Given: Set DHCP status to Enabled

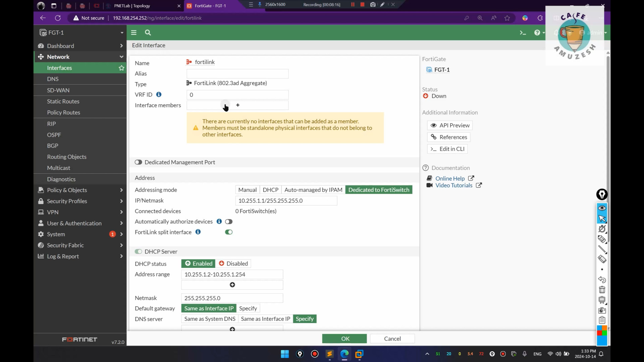Looking at the screenshot, I should point(198,264).
